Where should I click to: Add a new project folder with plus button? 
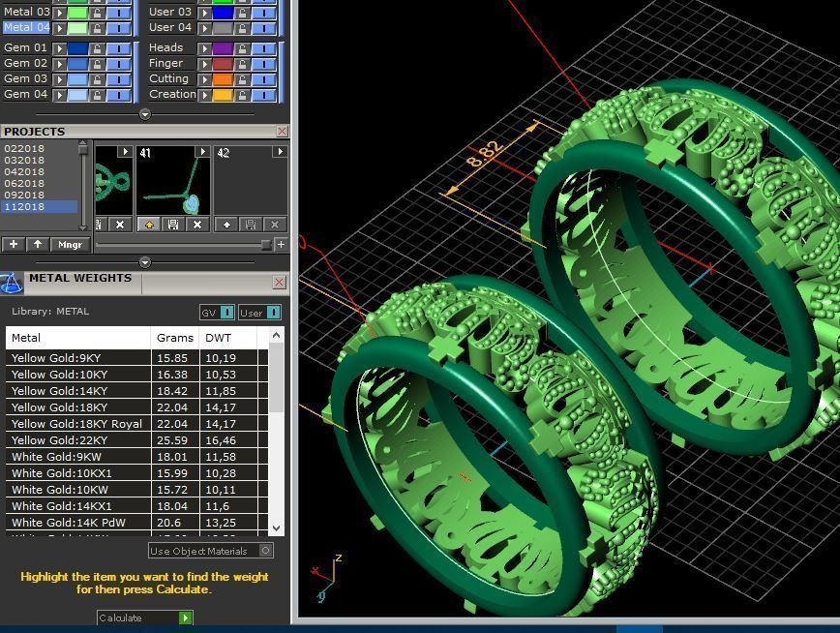coord(14,245)
